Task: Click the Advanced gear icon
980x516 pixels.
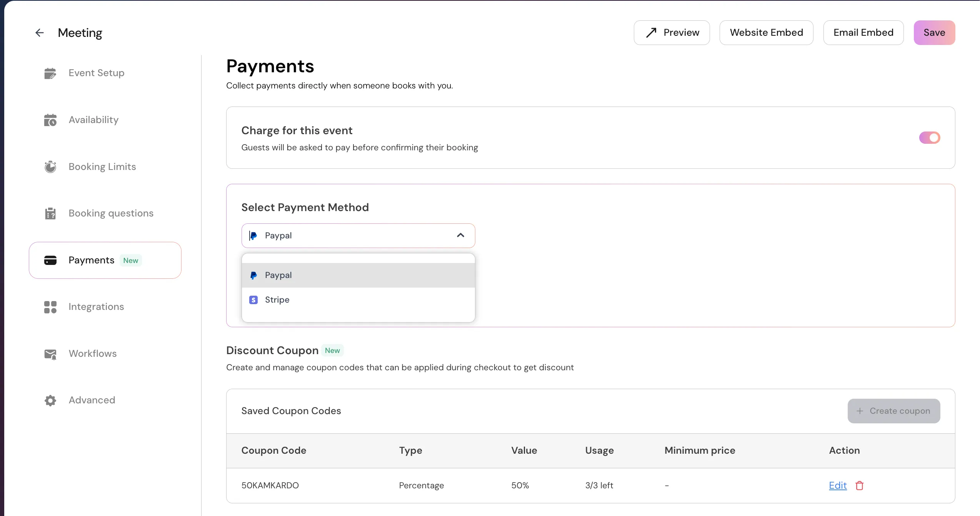Action: (x=50, y=400)
